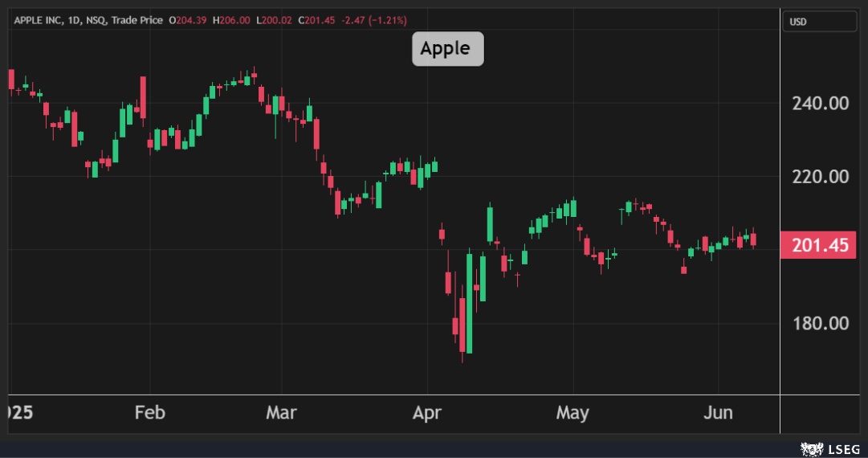
Task: Click the high value H206.00
Action: point(231,20)
